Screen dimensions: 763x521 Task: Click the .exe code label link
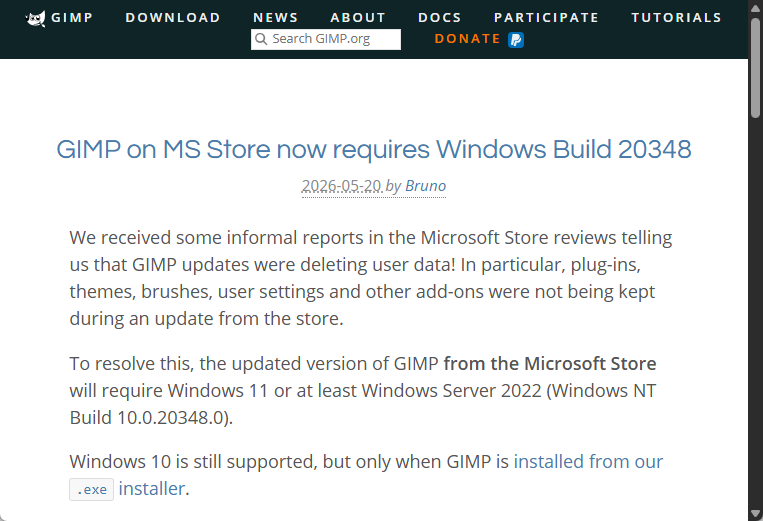pos(91,489)
